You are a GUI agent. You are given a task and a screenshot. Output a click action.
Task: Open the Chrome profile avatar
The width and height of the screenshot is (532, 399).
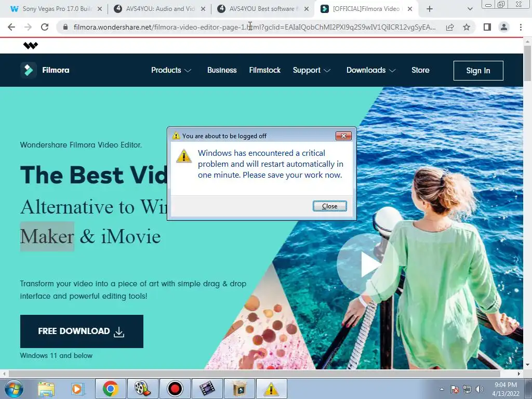tap(504, 27)
